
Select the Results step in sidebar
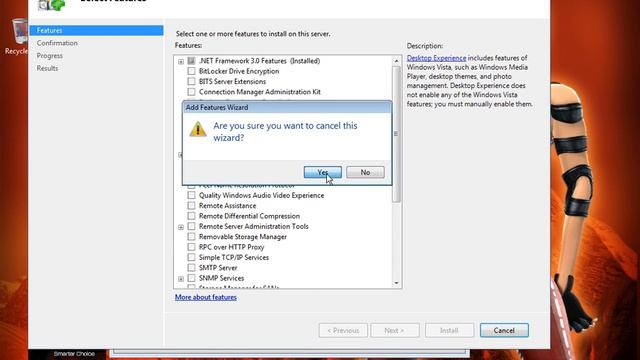(47, 68)
